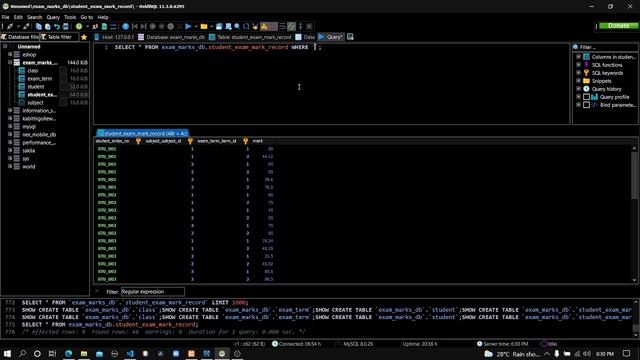Expand the nex_mobile_db database node
Screen dimensions: 640x360
coord(10,134)
